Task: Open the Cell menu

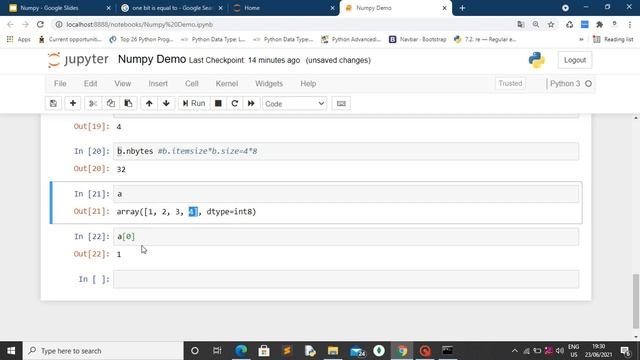Action: click(x=191, y=84)
